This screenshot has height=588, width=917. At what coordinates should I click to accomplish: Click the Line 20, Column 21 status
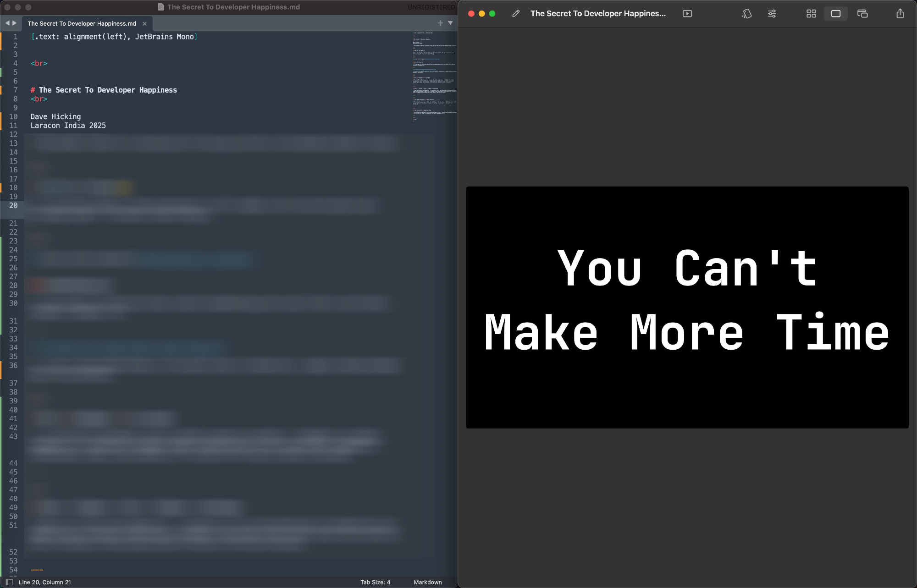[45, 582]
